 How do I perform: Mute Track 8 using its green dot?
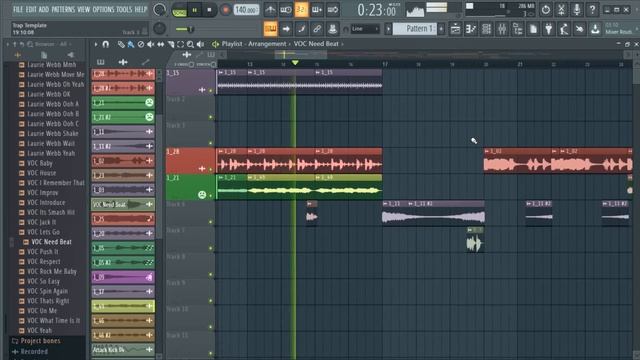tap(211, 274)
